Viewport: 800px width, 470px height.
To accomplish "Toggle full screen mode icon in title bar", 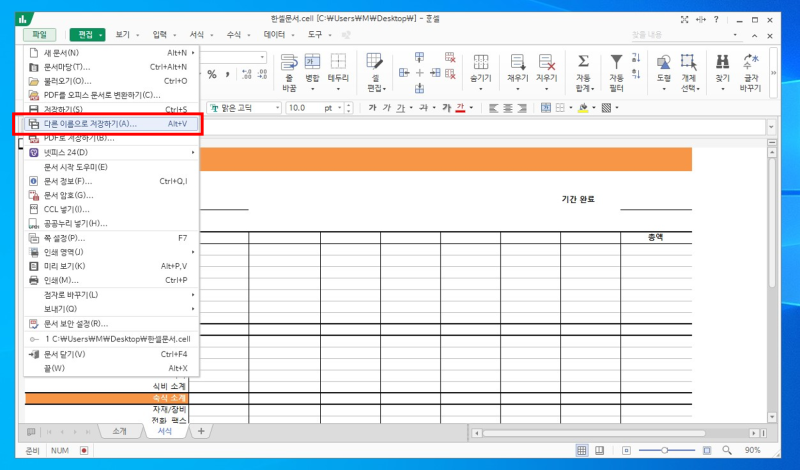I will click(685, 20).
